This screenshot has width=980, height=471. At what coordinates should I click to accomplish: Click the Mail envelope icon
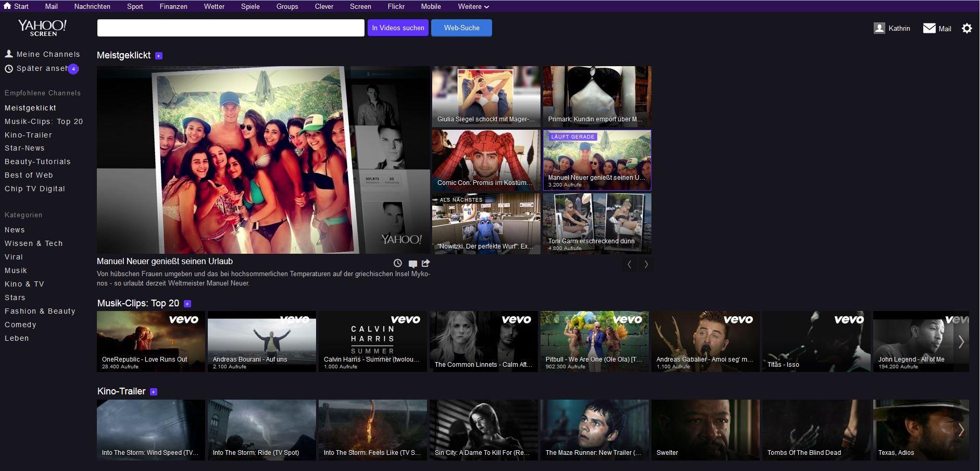(929, 28)
